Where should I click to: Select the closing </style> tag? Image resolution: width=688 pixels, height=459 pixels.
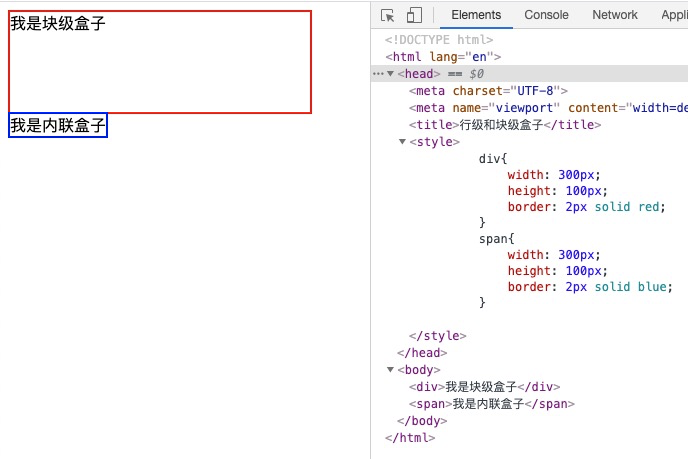[x=437, y=336]
